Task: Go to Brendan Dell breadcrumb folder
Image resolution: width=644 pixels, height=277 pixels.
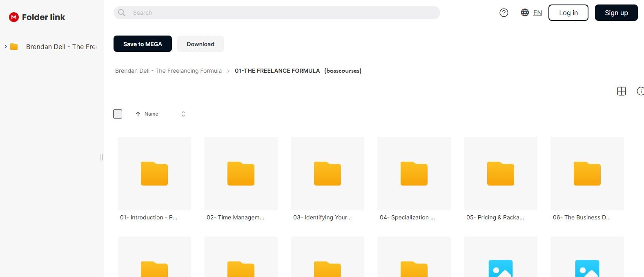Action: click(x=168, y=71)
